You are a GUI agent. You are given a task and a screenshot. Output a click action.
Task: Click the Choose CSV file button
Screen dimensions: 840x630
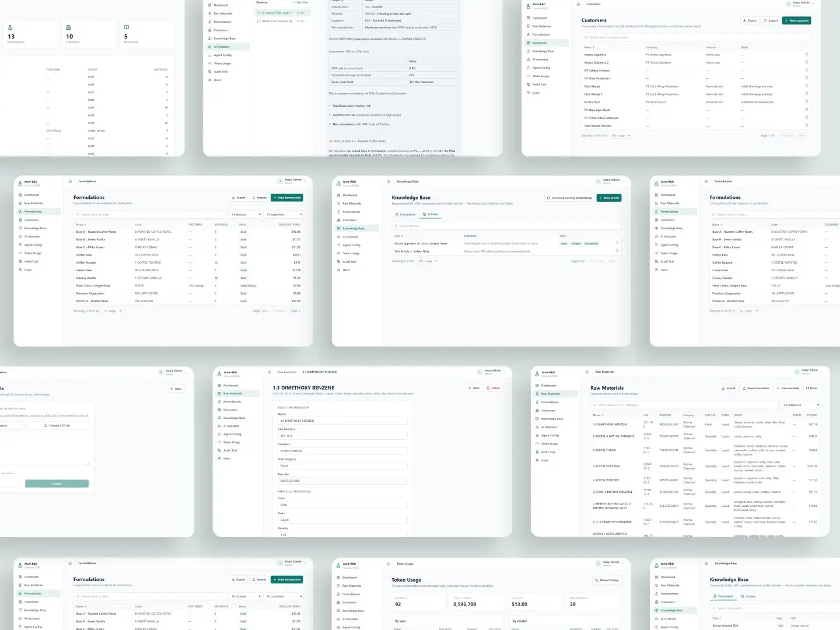[x=57, y=425]
